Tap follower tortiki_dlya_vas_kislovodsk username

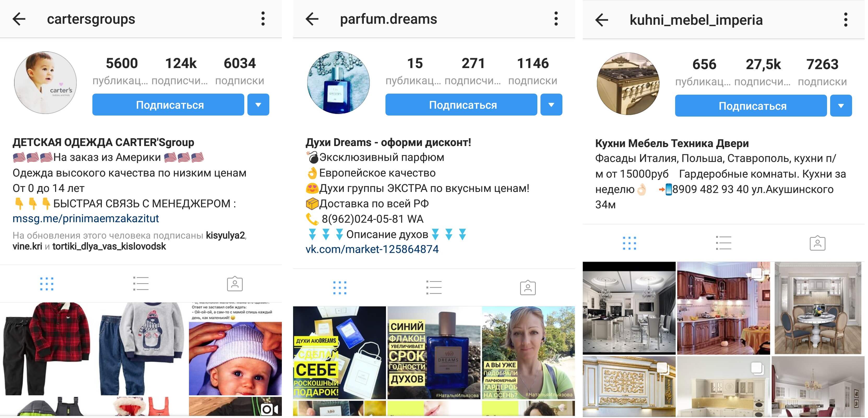(x=109, y=246)
